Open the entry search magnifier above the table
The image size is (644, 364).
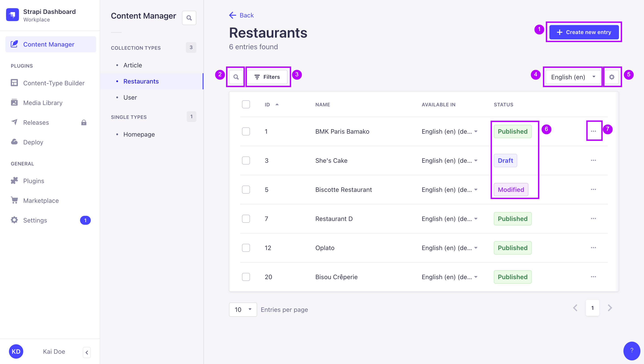(x=235, y=77)
